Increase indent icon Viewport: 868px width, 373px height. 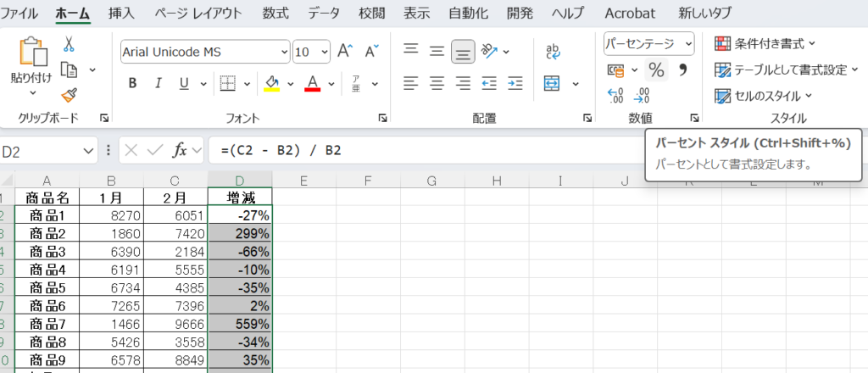(x=515, y=84)
